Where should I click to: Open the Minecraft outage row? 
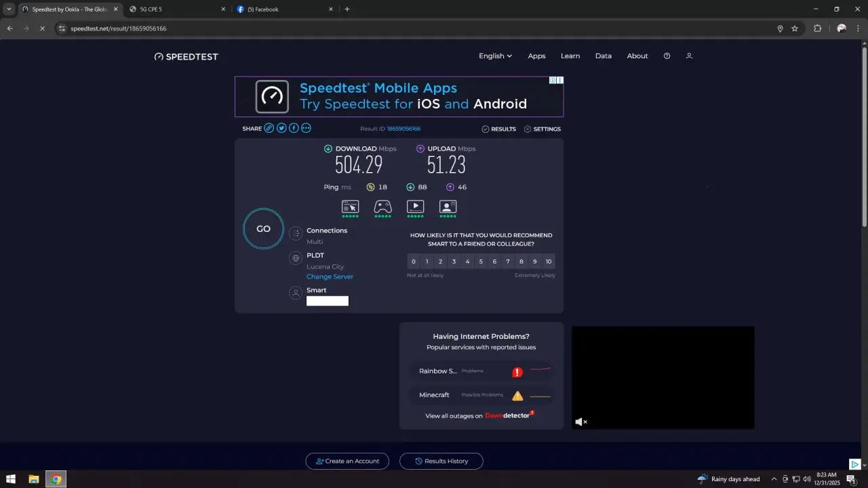click(481, 395)
